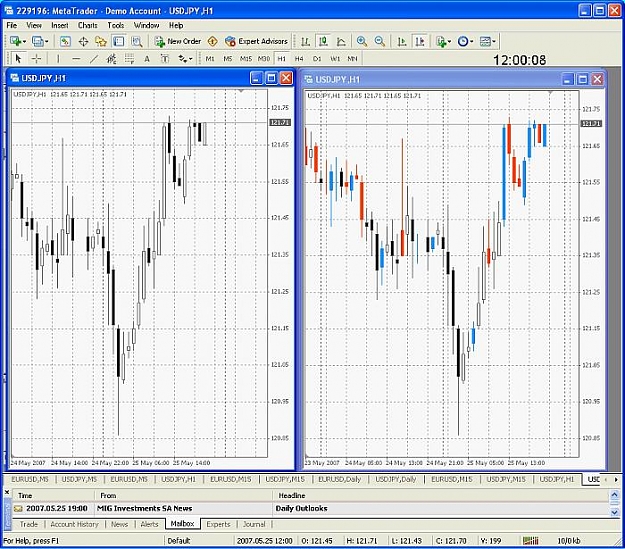The image size is (625, 549).
Task: Select the Fibonacci retracement tool
Action: tap(129, 59)
